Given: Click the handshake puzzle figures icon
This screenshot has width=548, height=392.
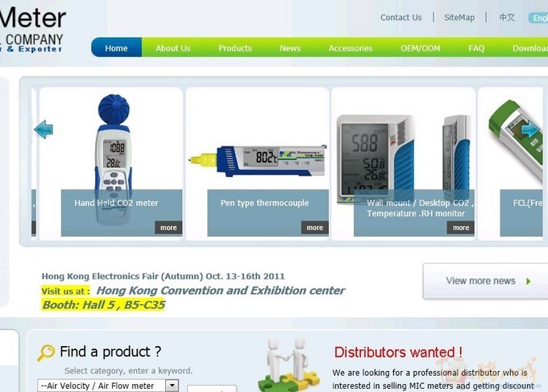Looking at the screenshot, I should click(x=289, y=365).
